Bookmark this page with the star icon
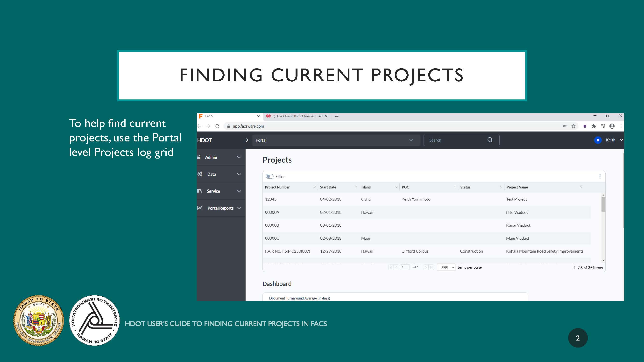644x362 pixels. click(x=573, y=126)
